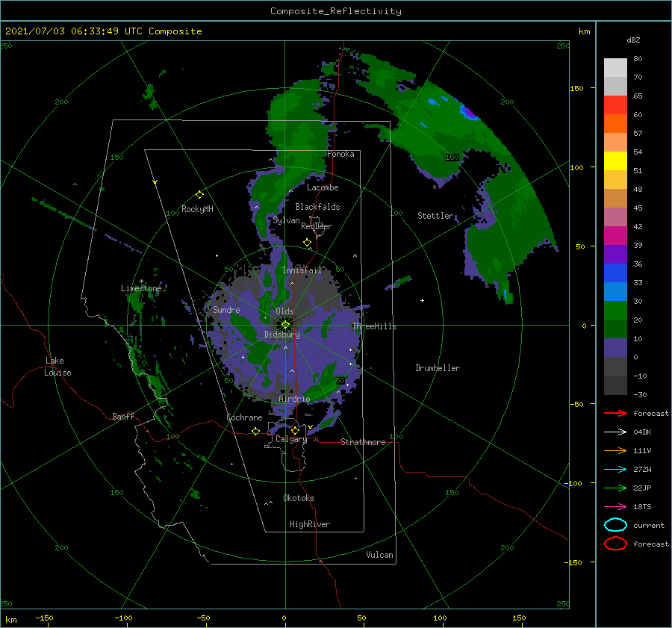Click the yellow diamond marker beside RockyMH
This screenshot has height=628, width=672.
point(199,195)
